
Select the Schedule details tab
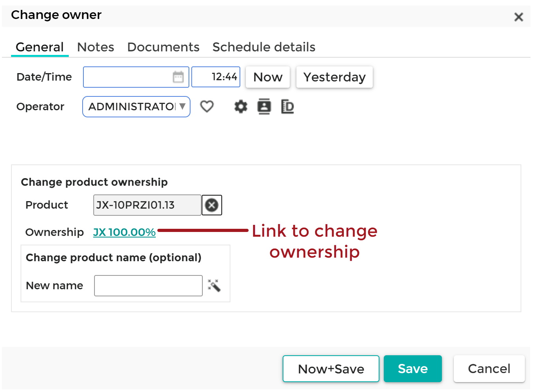tap(264, 47)
